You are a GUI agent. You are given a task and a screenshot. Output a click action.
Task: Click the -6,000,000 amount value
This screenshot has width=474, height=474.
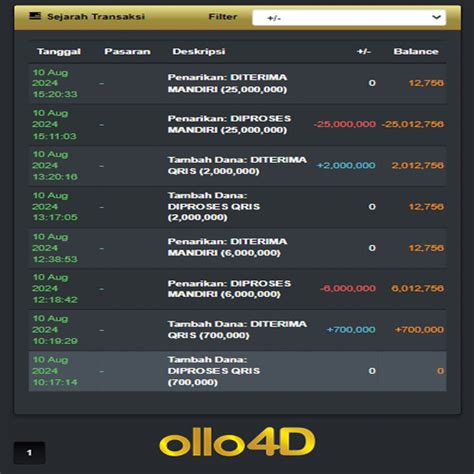coord(348,288)
